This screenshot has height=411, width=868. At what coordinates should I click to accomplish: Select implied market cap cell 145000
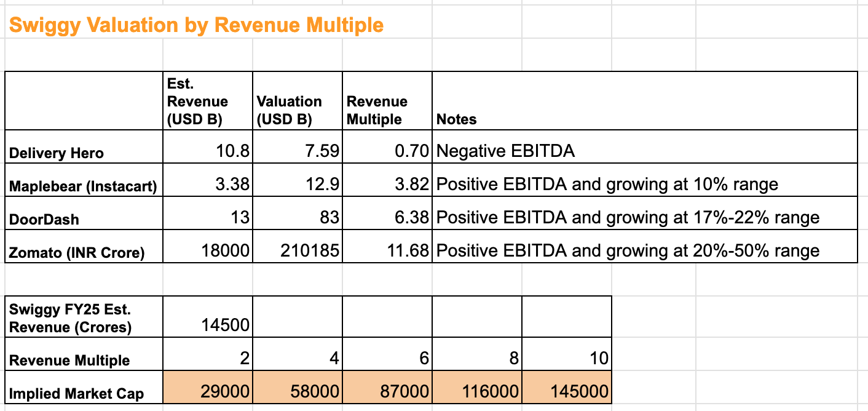click(567, 387)
